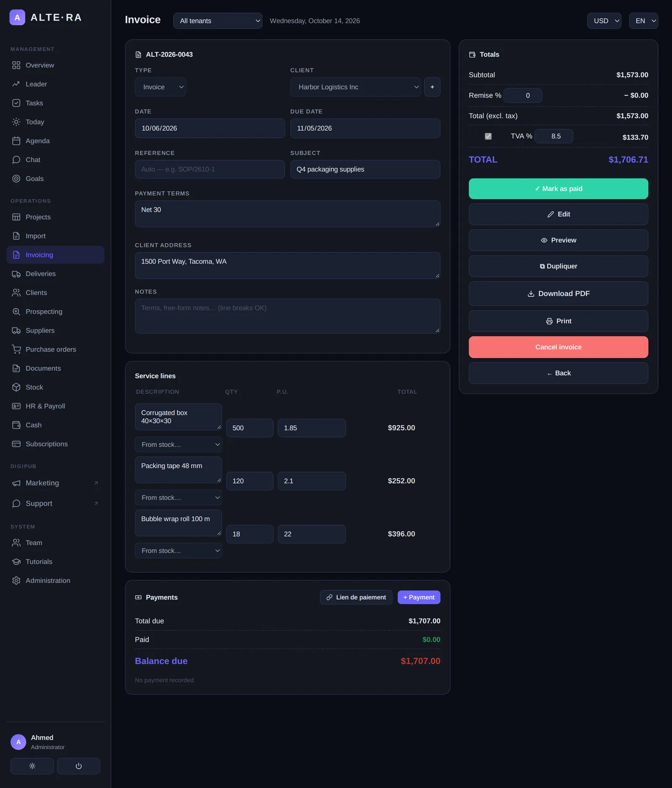Click Lien de paiement button
The height and width of the screenshot is (788, 672).
pos(356,597)
